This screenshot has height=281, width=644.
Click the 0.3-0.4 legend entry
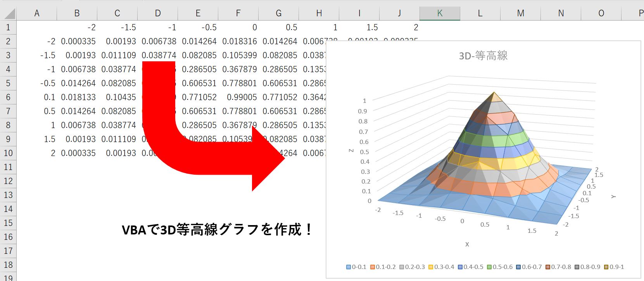441,267
